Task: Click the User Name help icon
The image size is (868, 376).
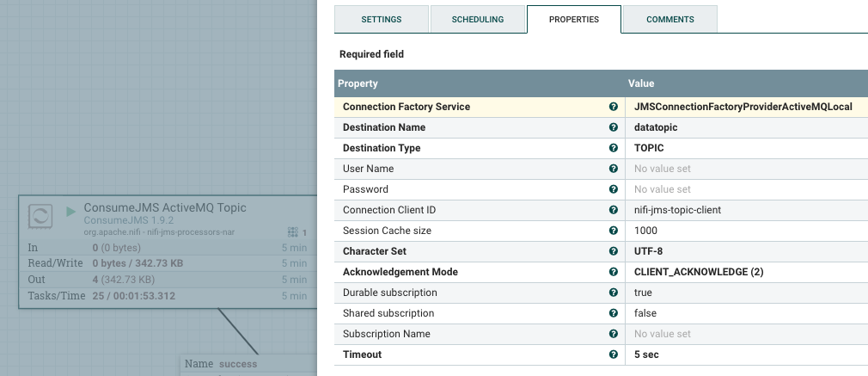Action: click(614, 169)
